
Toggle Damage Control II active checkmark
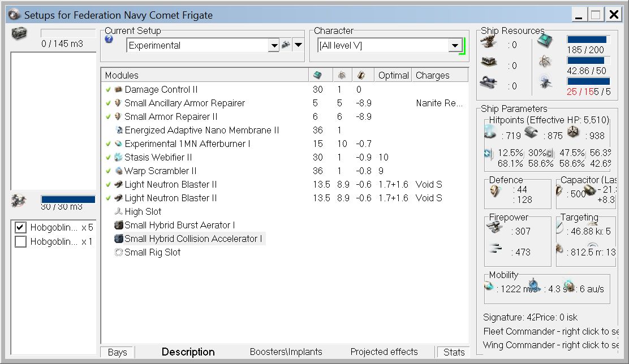[108, 89]
